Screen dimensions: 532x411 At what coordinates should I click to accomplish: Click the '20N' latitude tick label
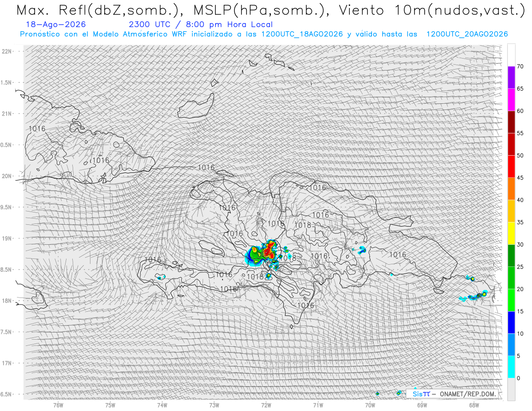coord(8,176)
